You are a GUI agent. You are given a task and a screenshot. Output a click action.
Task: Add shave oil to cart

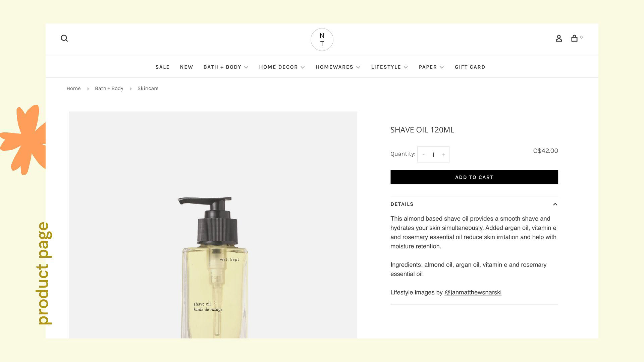[x=474, y=177]
